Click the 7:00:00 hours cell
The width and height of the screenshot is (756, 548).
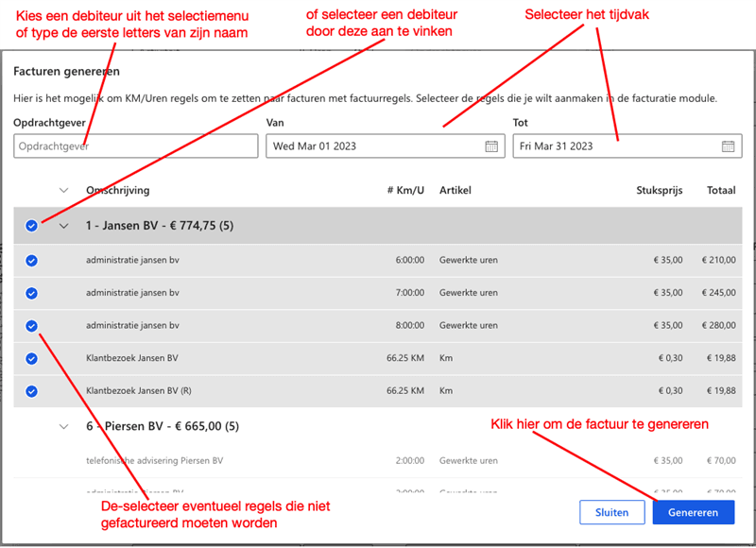(410, 293)
